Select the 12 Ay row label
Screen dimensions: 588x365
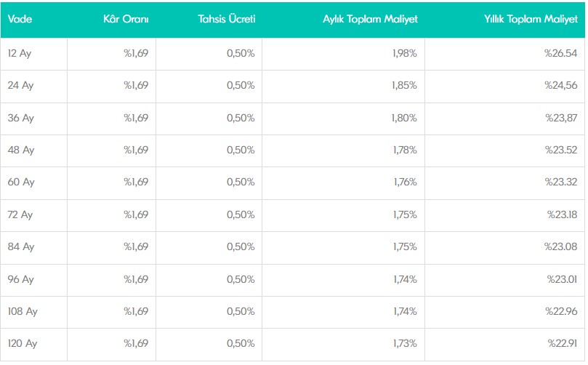click(x=20, y=54)
